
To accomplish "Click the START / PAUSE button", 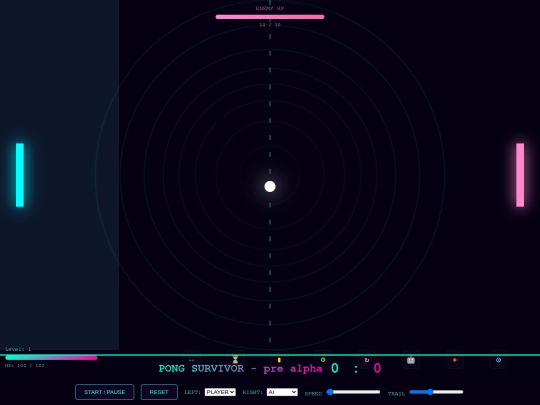I will pos(104,392).
